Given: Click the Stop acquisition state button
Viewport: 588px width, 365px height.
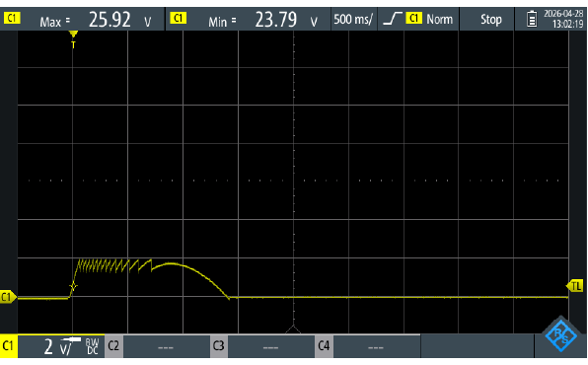Looking at the screenshot, I should 491,19.
